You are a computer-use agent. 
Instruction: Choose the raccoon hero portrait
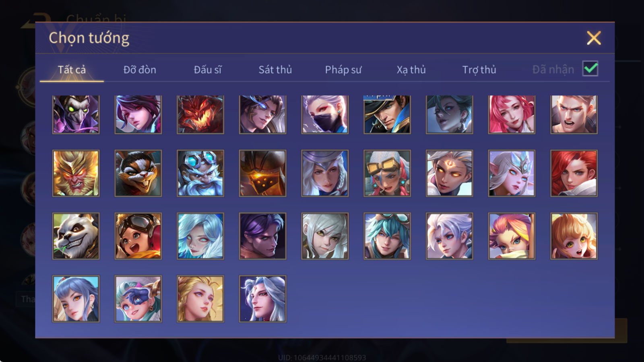(x=138, y=173)
